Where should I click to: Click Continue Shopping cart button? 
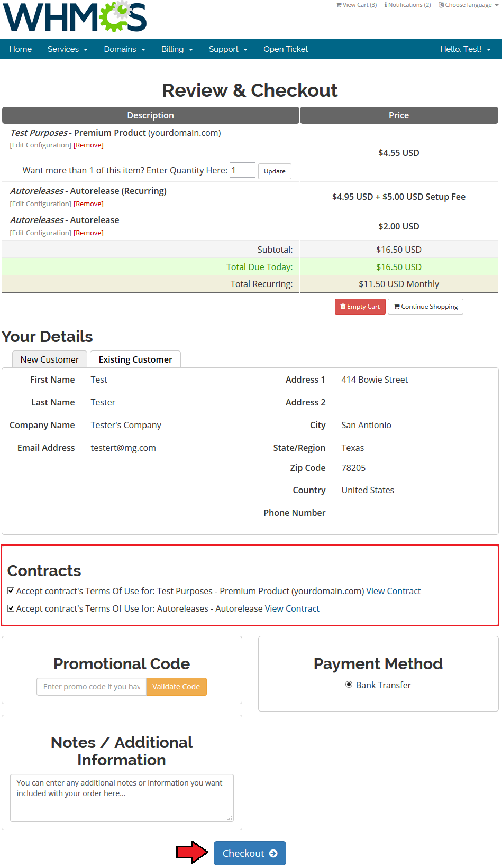tap(425, 307)
